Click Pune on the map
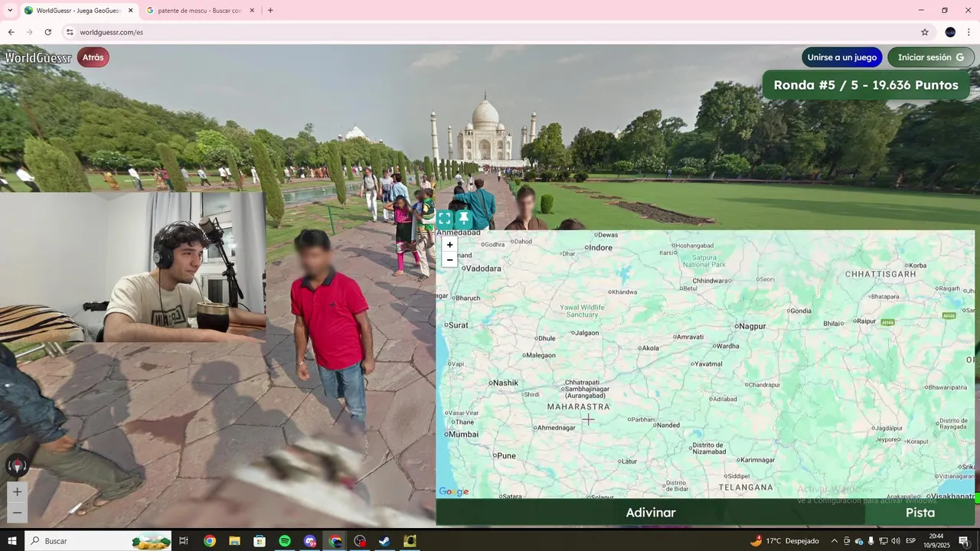The image size is (980, 551). point(506,456)
